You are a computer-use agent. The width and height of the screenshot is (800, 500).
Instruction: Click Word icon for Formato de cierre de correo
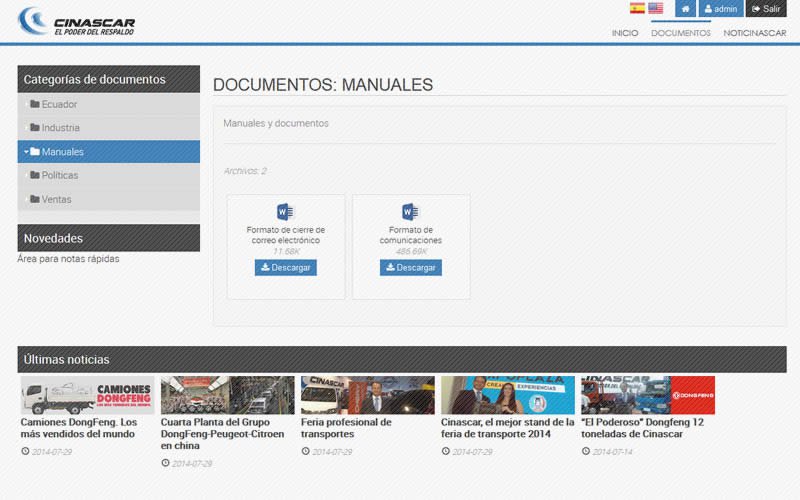pos(285,211)
